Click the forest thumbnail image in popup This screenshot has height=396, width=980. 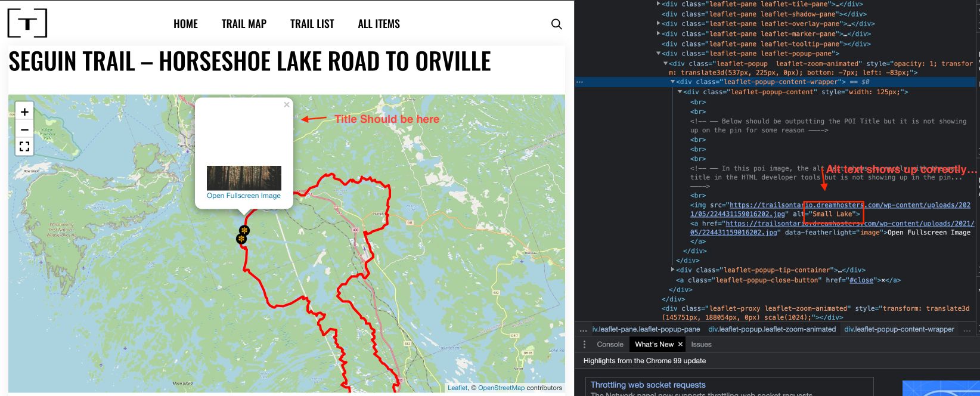[x=244, y=178]
